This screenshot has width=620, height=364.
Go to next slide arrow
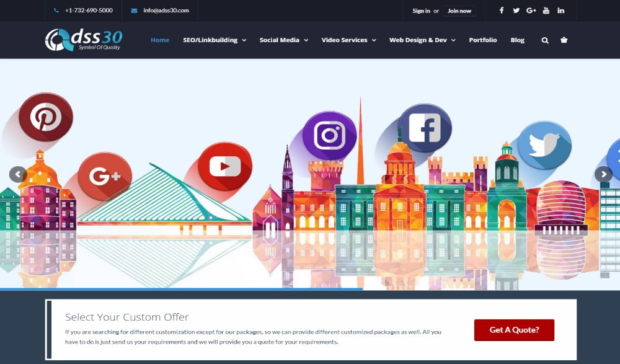(603, 174)
